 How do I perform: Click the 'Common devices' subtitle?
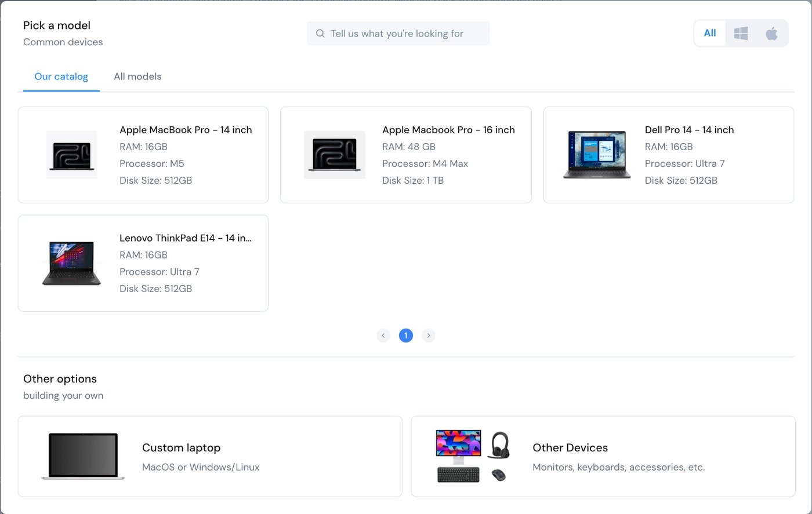63,42
